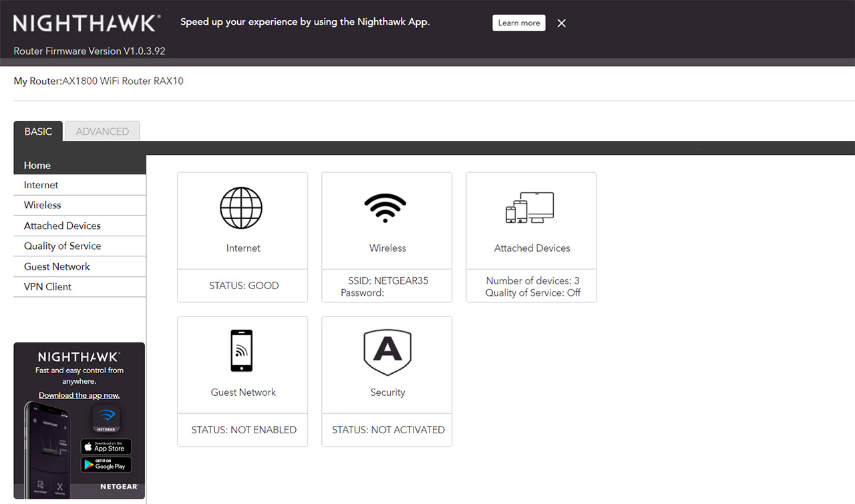Click the SSID: NETGEAR35 text
Viewport: 855px width, 504px height.
click(x=388, y=280)
